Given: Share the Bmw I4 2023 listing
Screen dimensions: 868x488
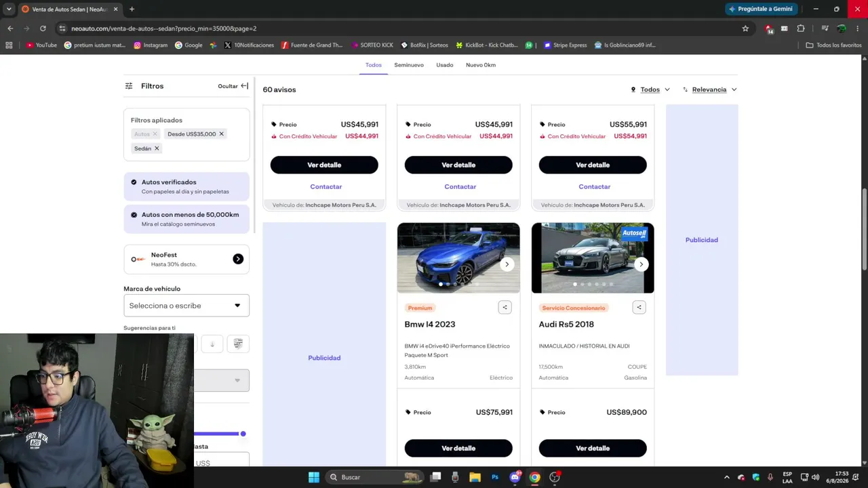Looking at the screenshot, I should pyautogui.click(x=505, y=307).
